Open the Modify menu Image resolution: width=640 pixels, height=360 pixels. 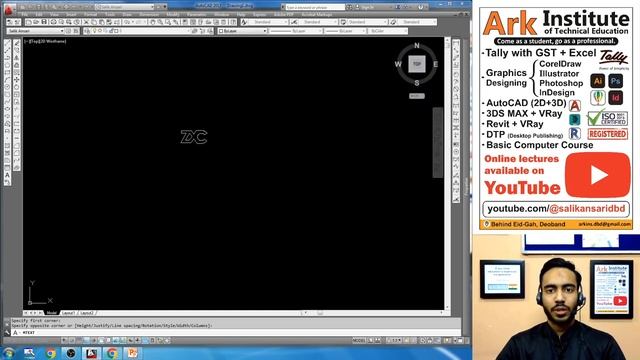click(173, 15)
